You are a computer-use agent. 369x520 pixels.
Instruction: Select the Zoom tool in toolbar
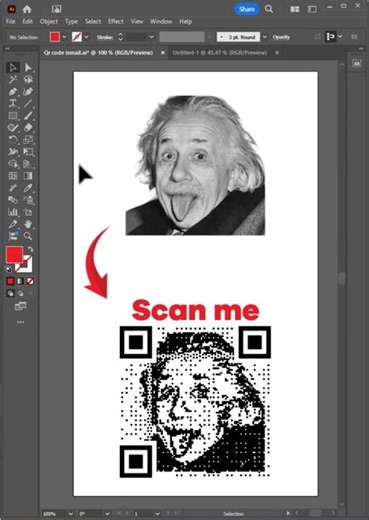tap(28, 236)
